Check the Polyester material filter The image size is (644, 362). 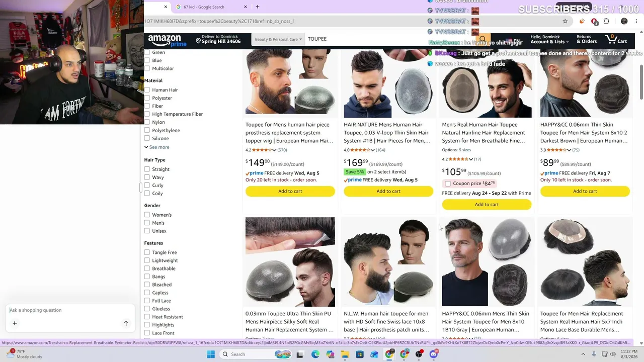pyautogui.click(x=147, y=98)
